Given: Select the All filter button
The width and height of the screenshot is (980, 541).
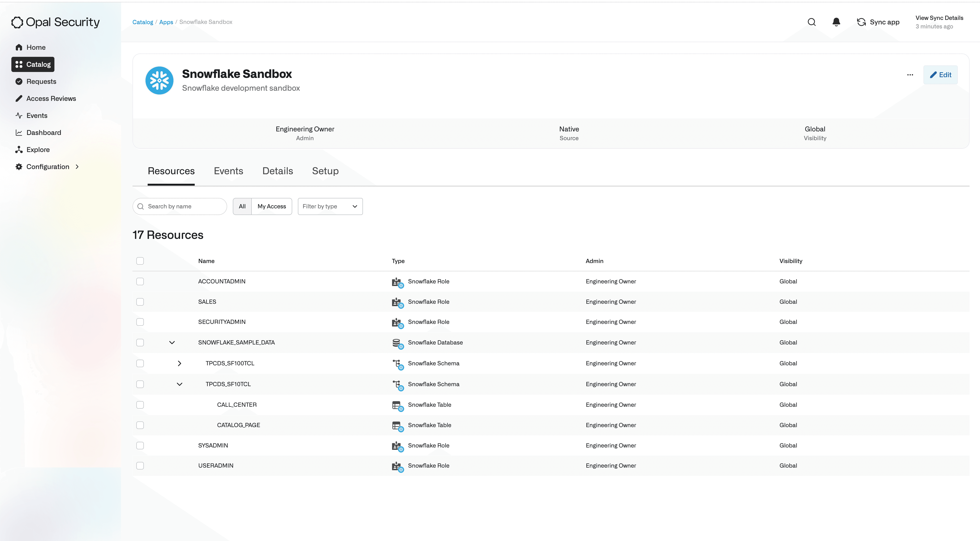Looking at the screenshot, I should 242,206.
